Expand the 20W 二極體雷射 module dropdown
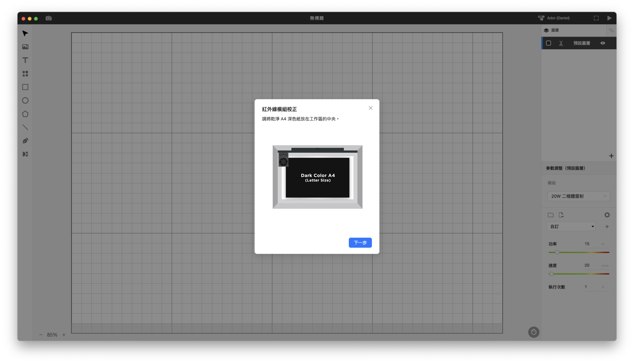 click(x=579, y=196)
